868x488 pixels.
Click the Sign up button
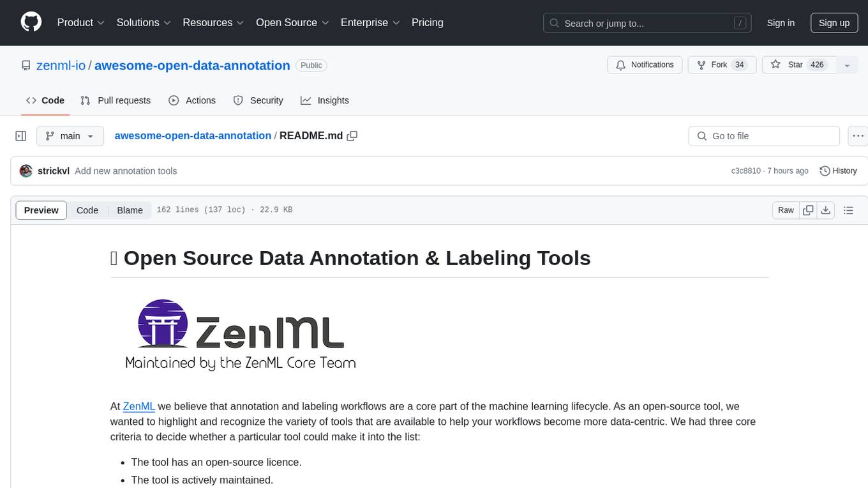click(834, 23)
